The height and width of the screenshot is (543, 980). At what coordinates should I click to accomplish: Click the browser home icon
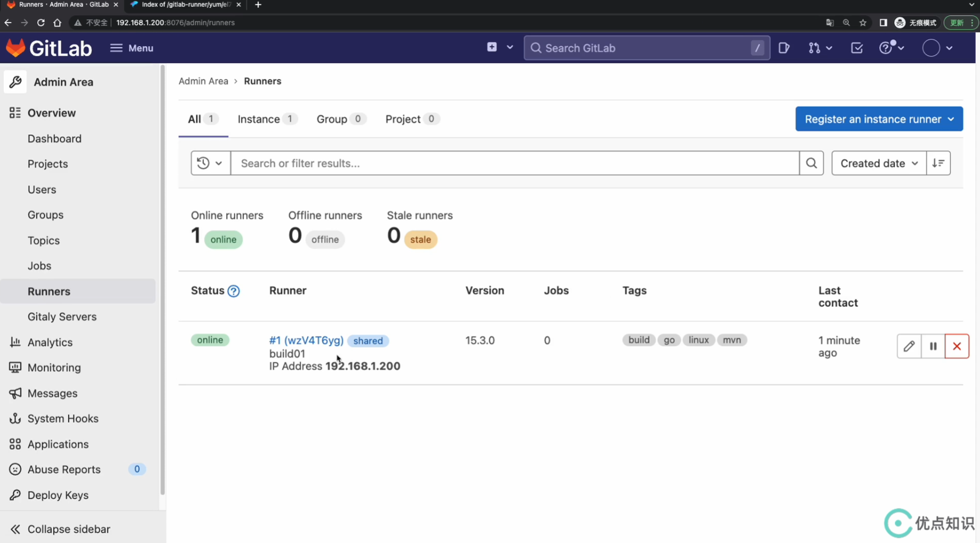57,22
